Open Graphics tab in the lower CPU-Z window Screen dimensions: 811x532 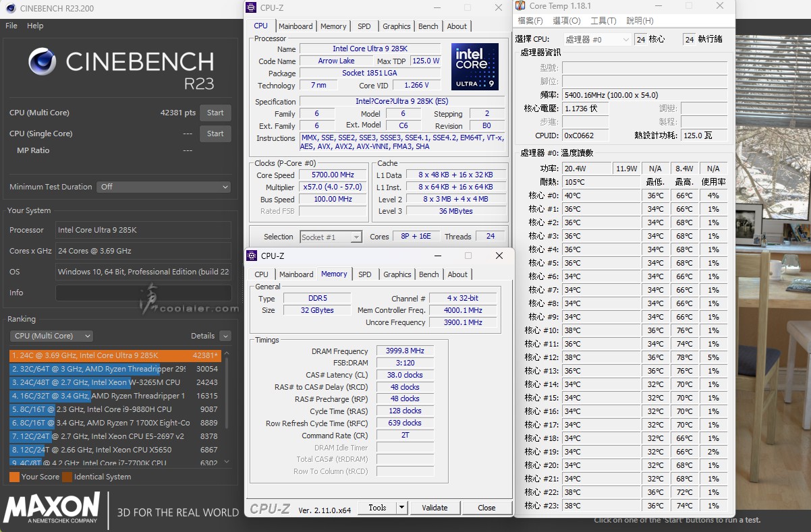397,274
